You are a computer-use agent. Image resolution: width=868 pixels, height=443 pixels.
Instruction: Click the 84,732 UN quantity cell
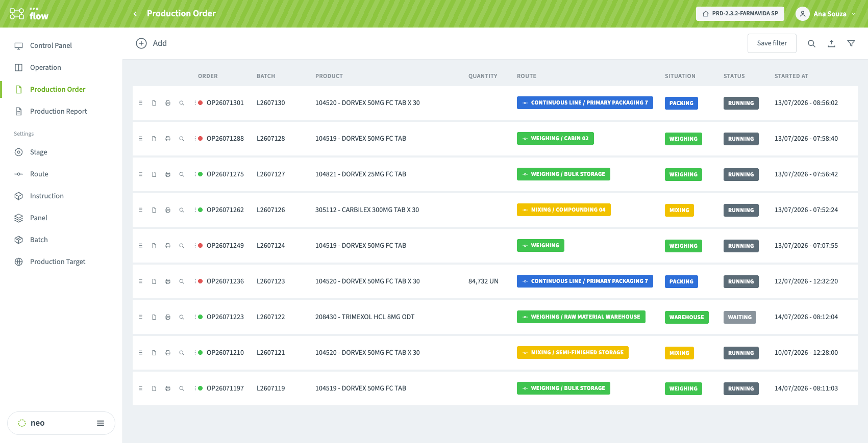pyautogui.click(x=483, y=281)
